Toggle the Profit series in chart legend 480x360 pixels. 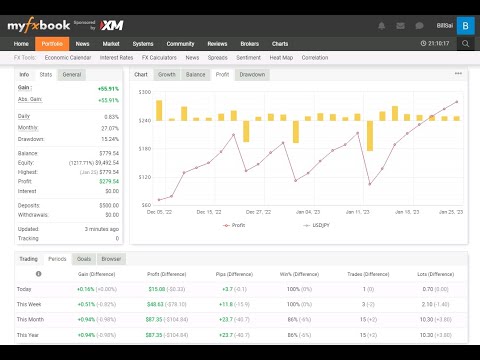click(234, 225)
